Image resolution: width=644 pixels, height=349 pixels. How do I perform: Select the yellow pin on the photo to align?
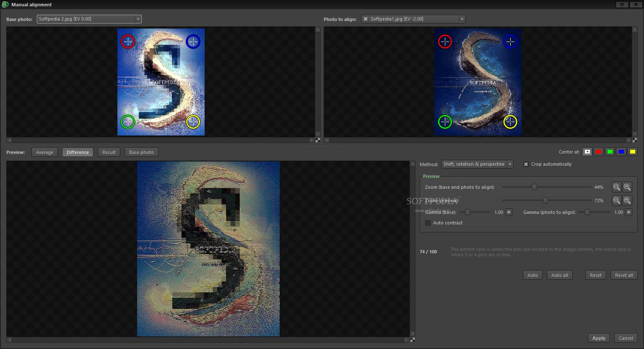tap(510, 122)
